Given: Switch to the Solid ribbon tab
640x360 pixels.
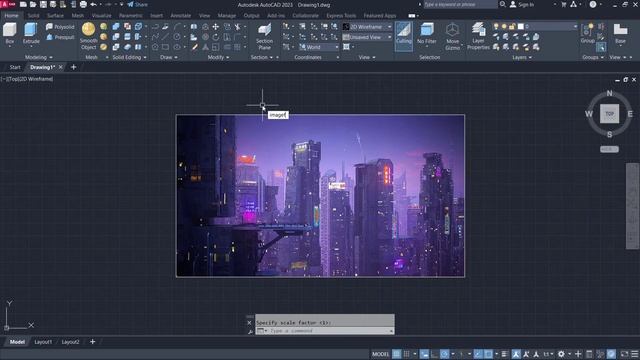Looking at the screenshot, I should click(33, 16).
